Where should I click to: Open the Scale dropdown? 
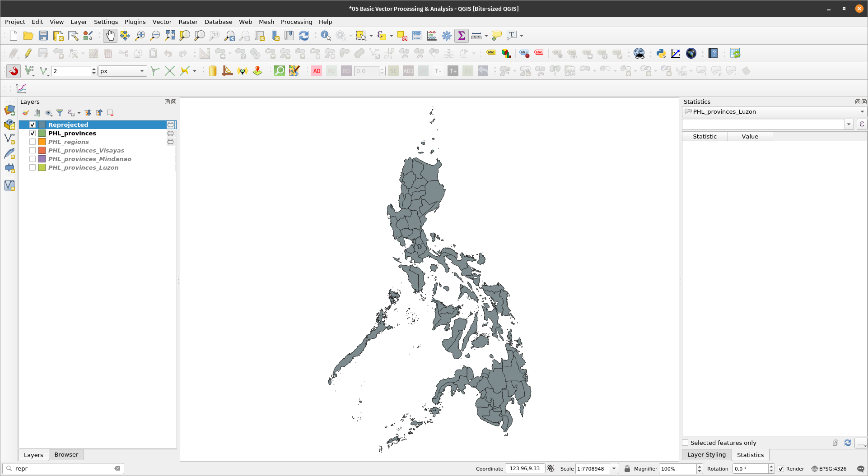click(614, 469)
